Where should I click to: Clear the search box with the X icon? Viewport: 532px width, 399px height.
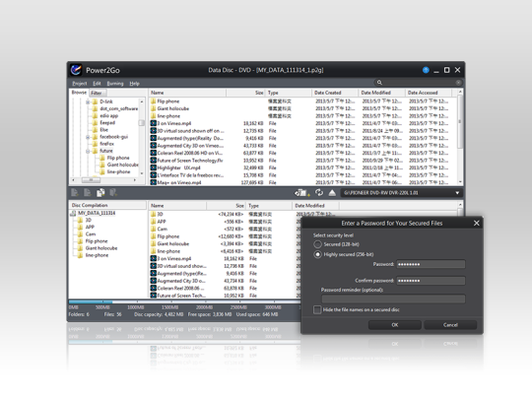(458, 83)
